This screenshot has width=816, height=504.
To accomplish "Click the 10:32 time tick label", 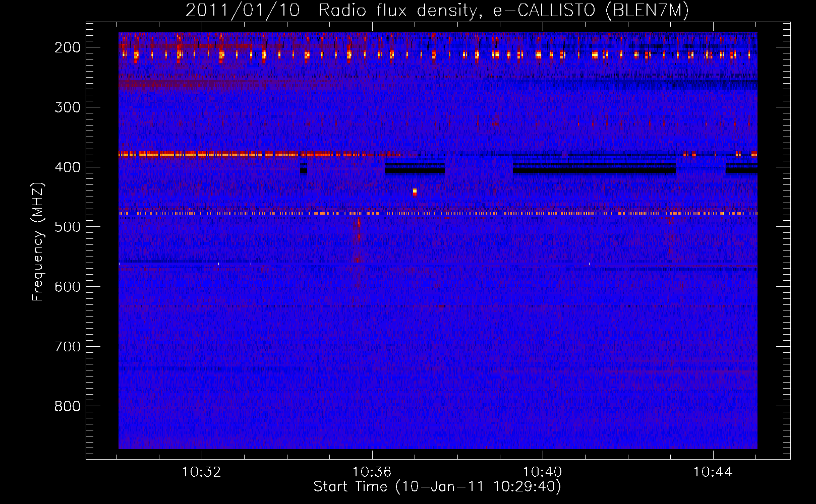I will [x=202, y=472].
